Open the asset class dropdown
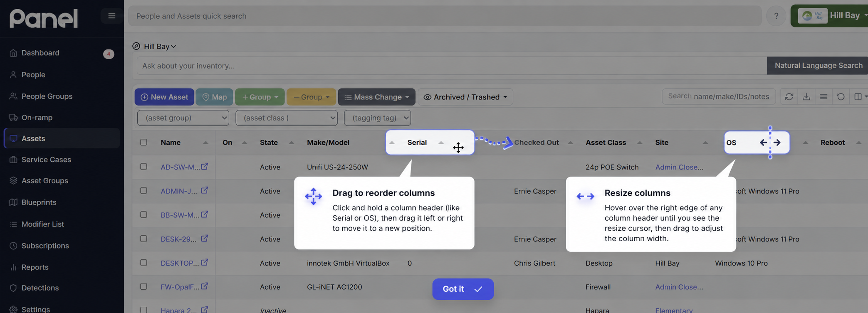The height and width of the screenshot is (313, 868). tap(287, 118)
